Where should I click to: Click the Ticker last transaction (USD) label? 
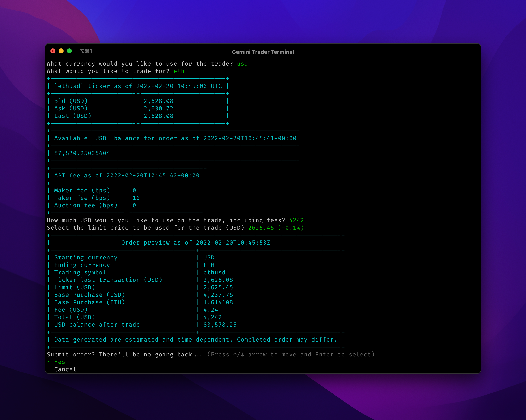point(108,280)
